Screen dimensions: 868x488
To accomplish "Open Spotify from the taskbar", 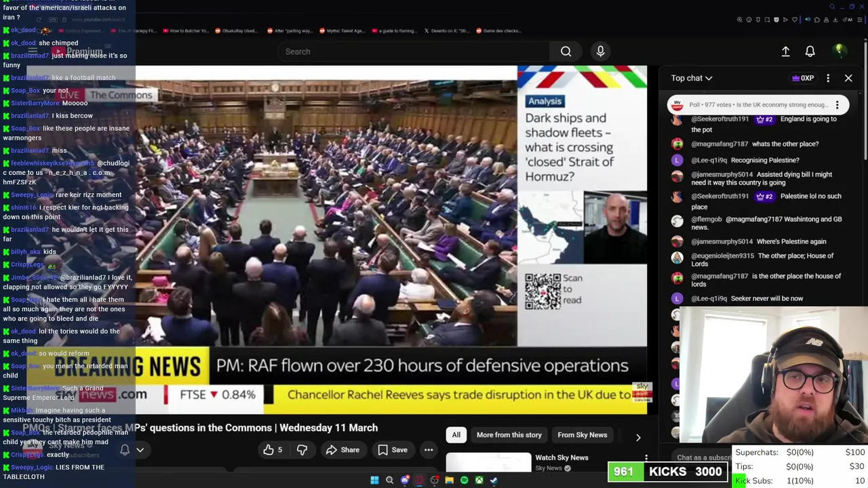I will 464,481.
